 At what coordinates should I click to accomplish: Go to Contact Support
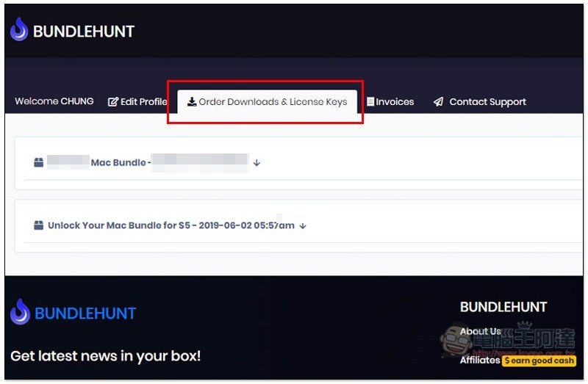[480, 101]
